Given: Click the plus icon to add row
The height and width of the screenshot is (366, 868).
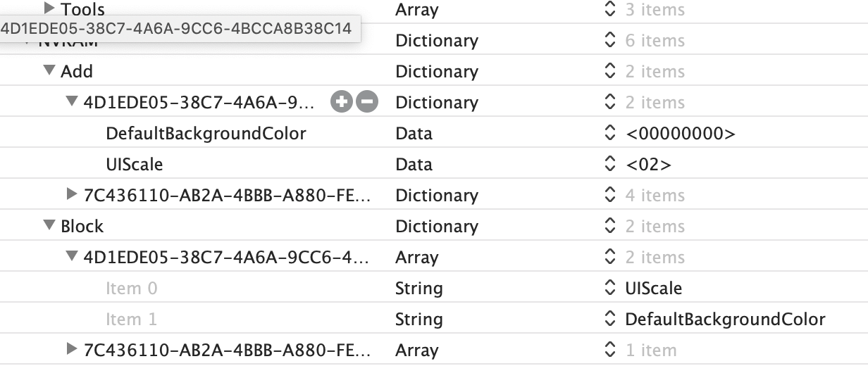Looking at the screenshot, I should (x=342, y=103).
